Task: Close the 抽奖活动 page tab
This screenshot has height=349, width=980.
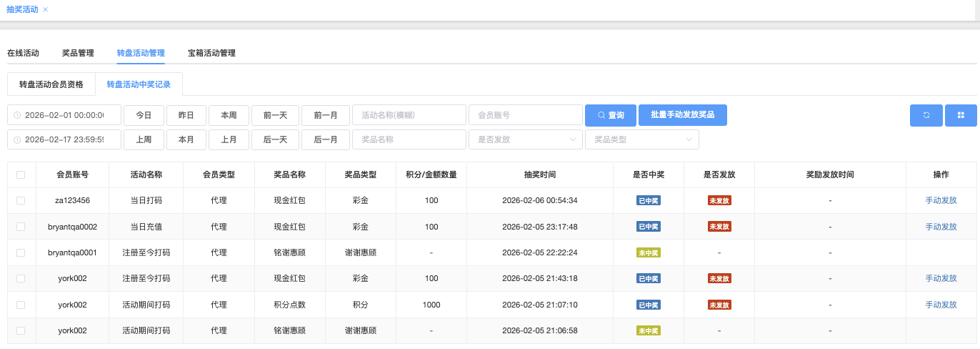Action: [46, 9]
